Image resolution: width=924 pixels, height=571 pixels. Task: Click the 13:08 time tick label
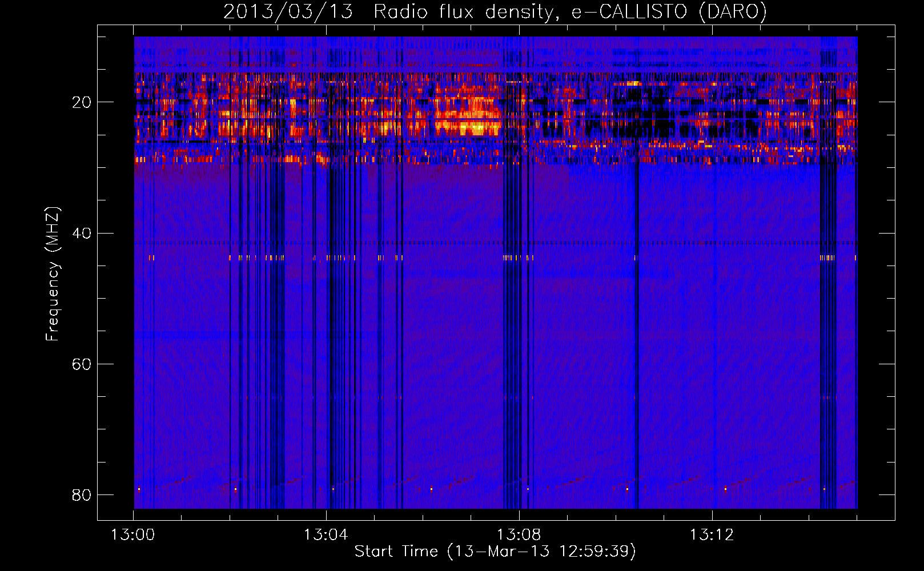(x=519, y=535)
